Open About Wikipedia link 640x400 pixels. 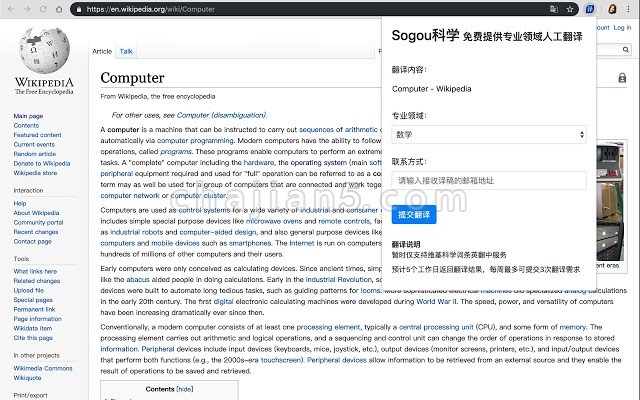coord(36,213)
